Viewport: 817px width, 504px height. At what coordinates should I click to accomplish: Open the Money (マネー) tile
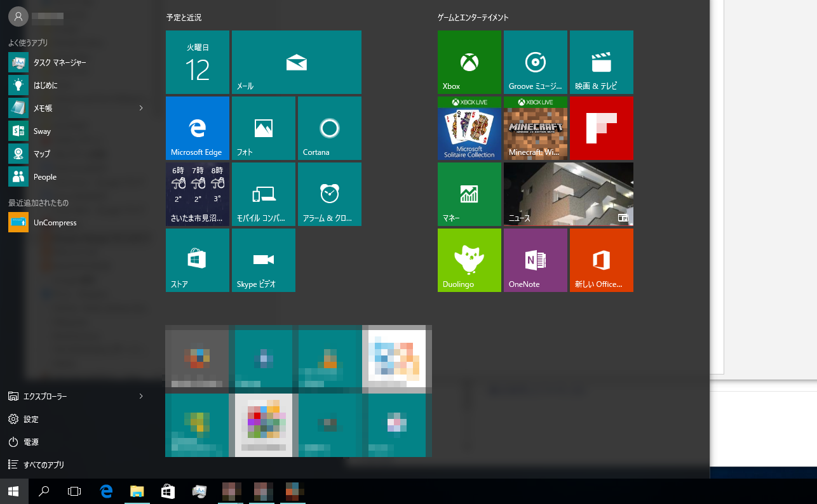pos(469,194)
